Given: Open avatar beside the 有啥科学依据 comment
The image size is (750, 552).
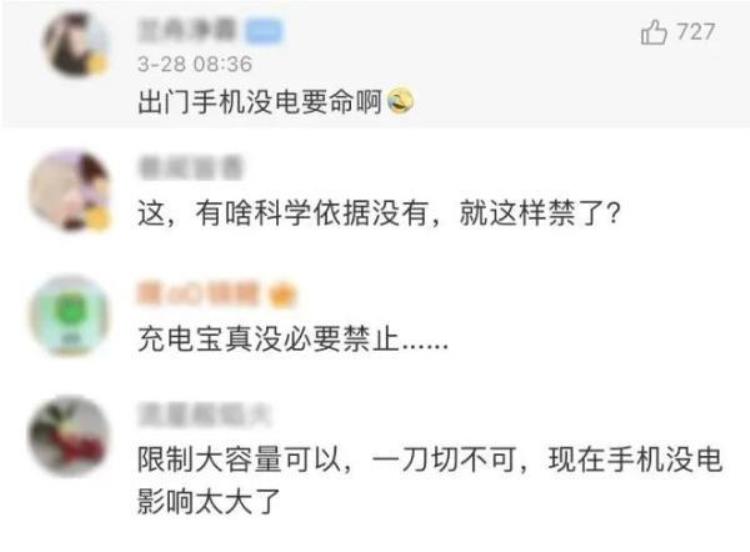Looking at the screenshot, I should tap(70, 190).
